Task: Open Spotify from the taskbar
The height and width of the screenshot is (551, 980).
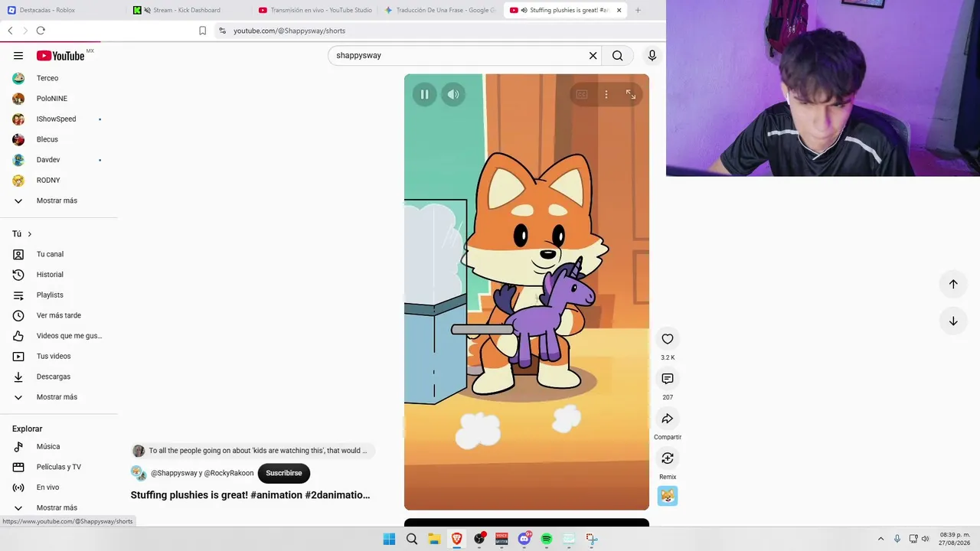Action: pos(547,539)
